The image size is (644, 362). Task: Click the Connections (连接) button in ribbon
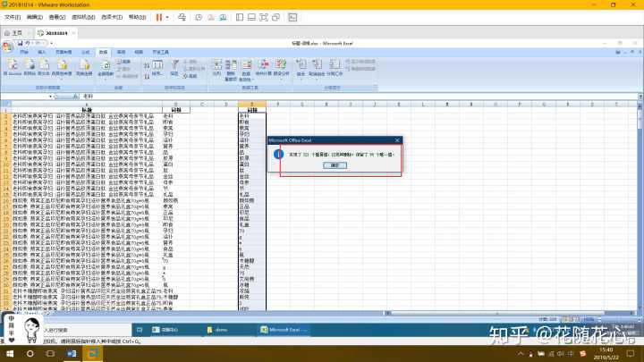(x=123, y=62)
